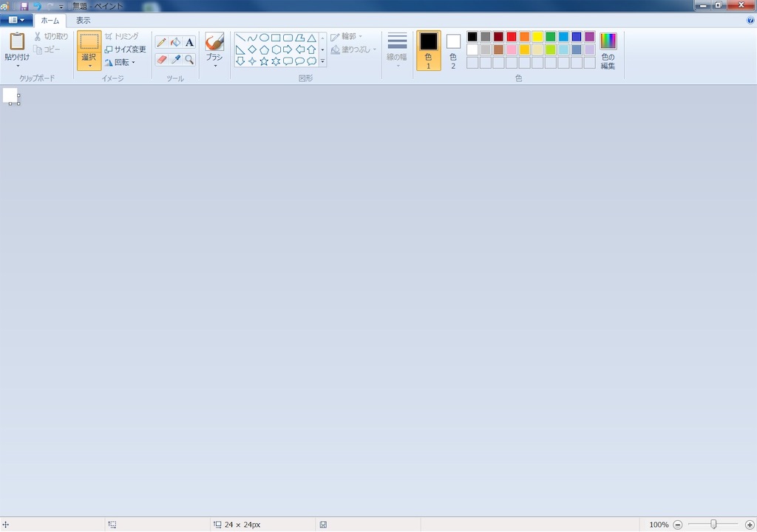
Task: Choose the Hexagon shape
Action: (276, 50)
